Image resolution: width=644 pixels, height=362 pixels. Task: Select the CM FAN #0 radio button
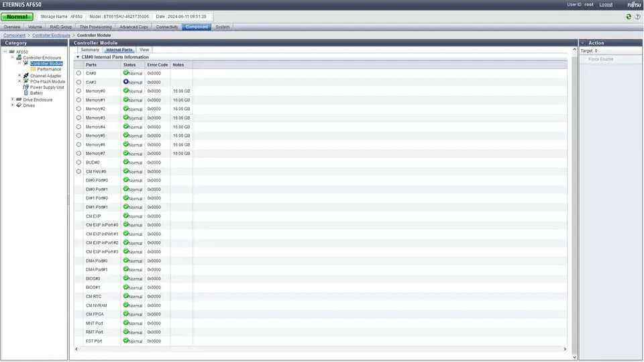(x=78, y=171)
